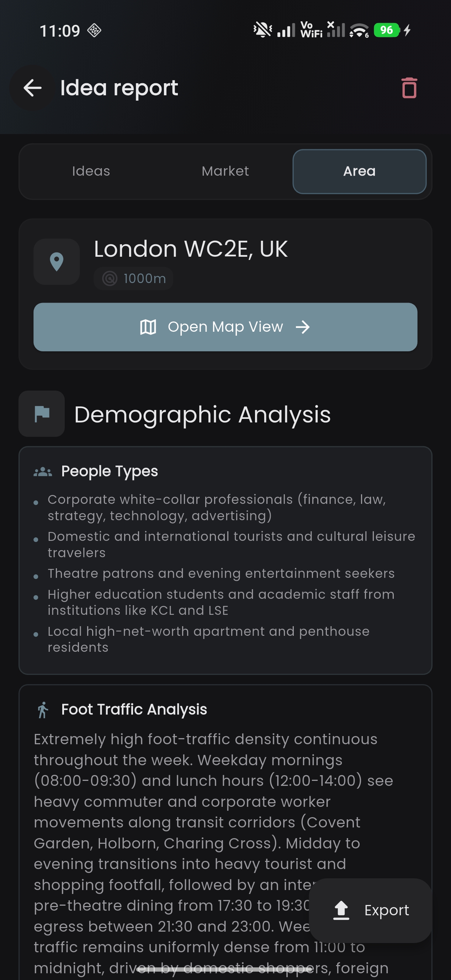Tap the charging bolt icon

(x=407, y=30)
